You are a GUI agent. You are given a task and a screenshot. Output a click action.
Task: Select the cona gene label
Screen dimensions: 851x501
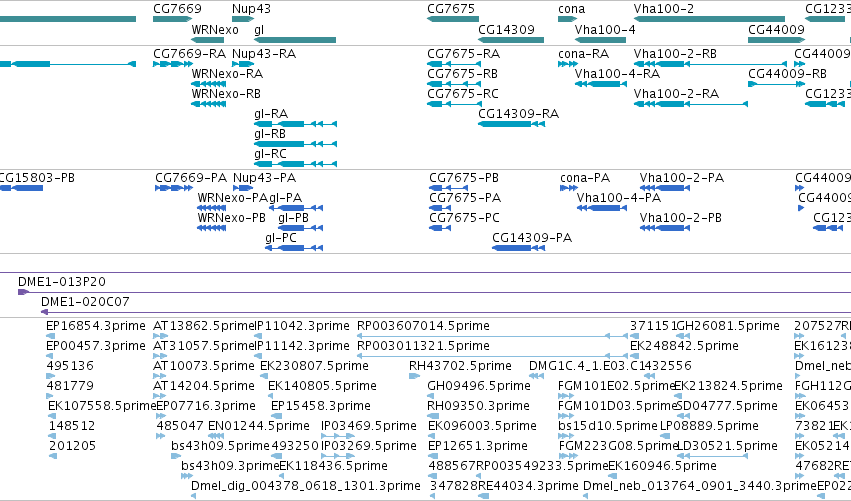pyautogui.click(x=571, y=9)
